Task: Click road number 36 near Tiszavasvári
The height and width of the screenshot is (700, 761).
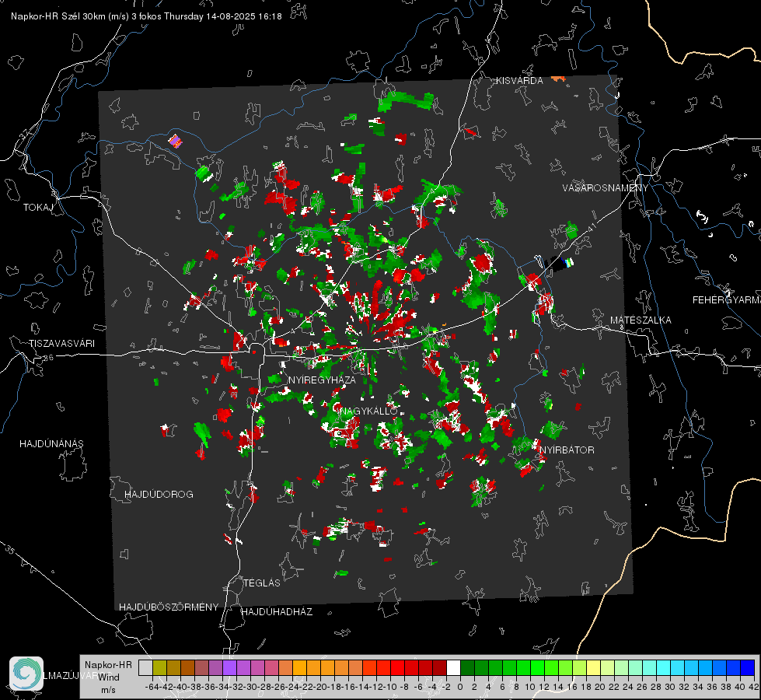Action: pos(48,358)
